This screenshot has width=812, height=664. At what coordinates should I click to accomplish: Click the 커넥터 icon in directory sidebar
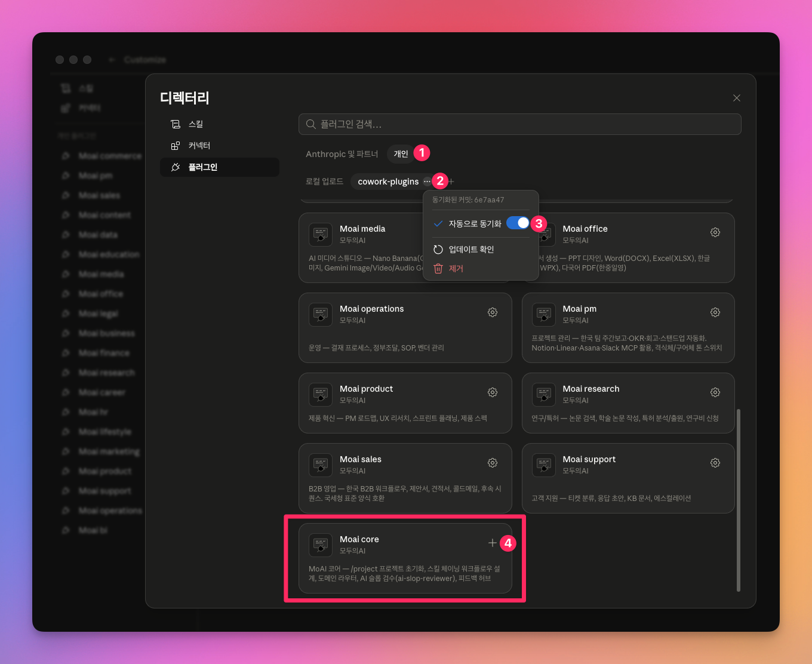coord(176,146)
